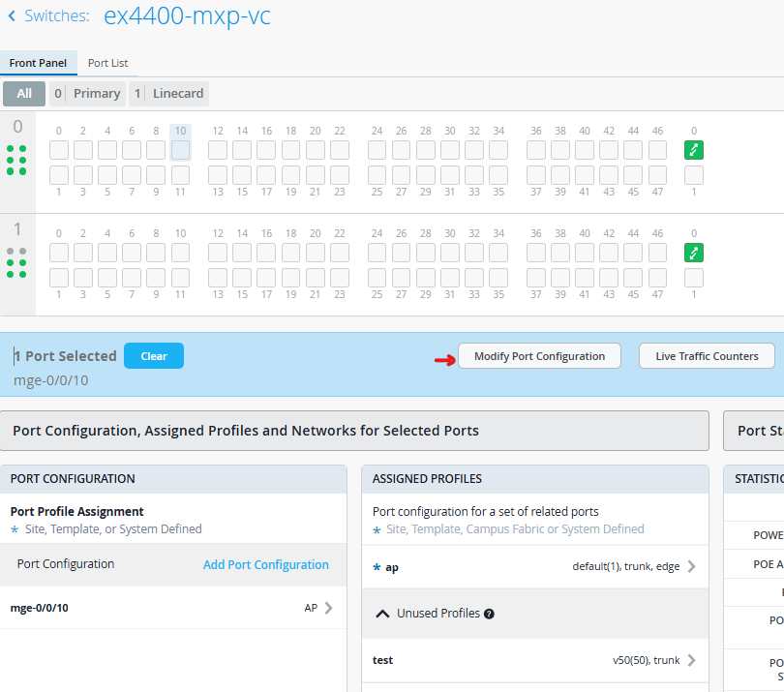Click the mge-0/0/10 selected port label

[x=51, y=380]
